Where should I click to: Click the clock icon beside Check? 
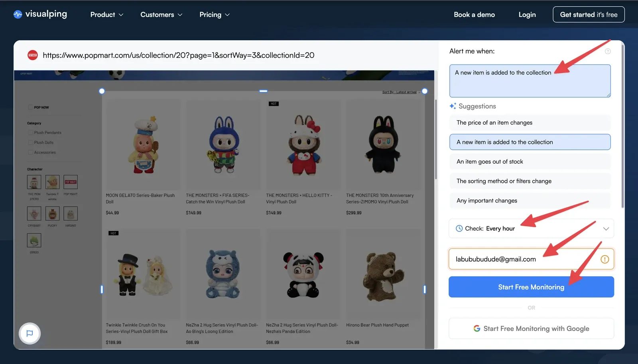[459, 229]
